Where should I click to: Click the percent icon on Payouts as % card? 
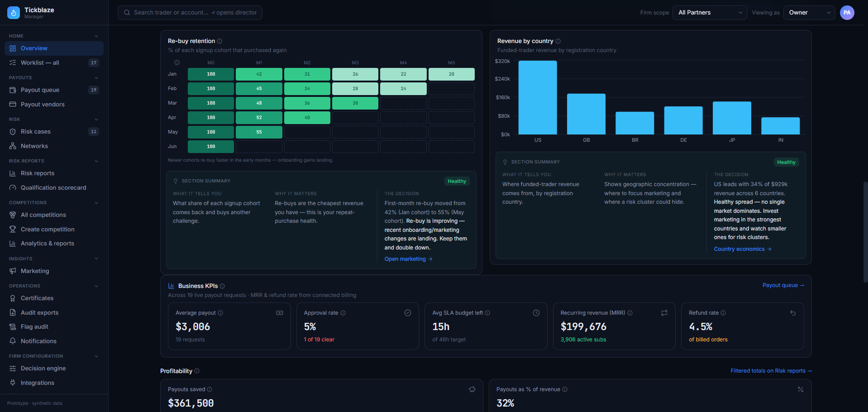[x=801, y=389]
